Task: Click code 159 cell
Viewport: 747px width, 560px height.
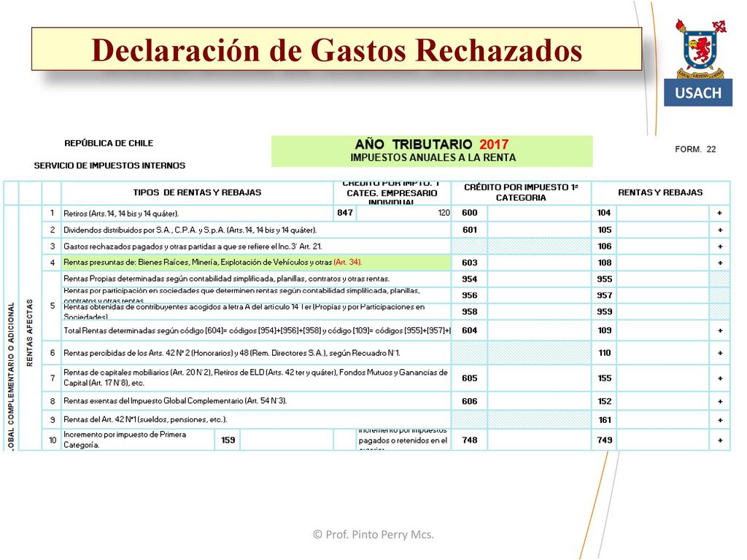Action: [x=228, y=440]
